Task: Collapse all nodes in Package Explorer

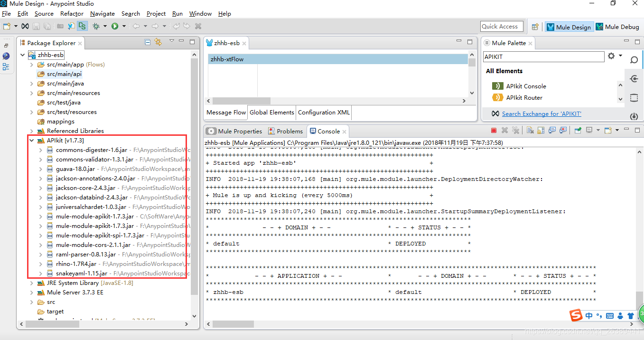Action: point(148,42)
